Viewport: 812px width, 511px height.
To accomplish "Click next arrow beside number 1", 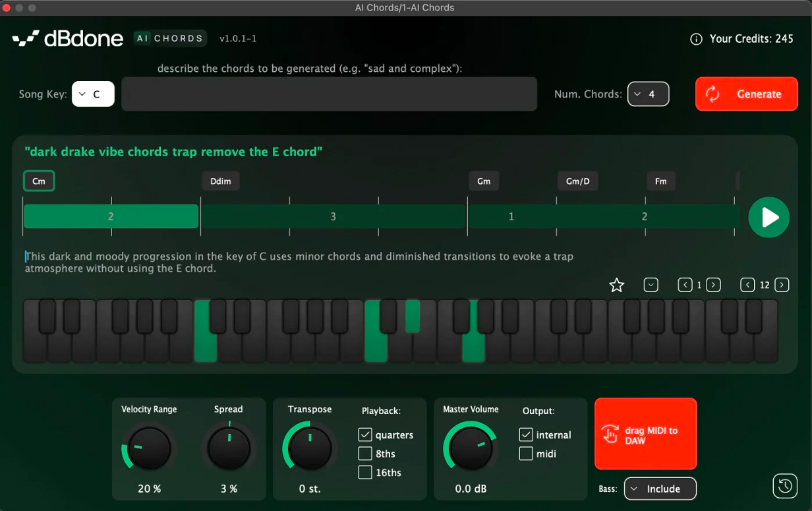I will (713, 285).
